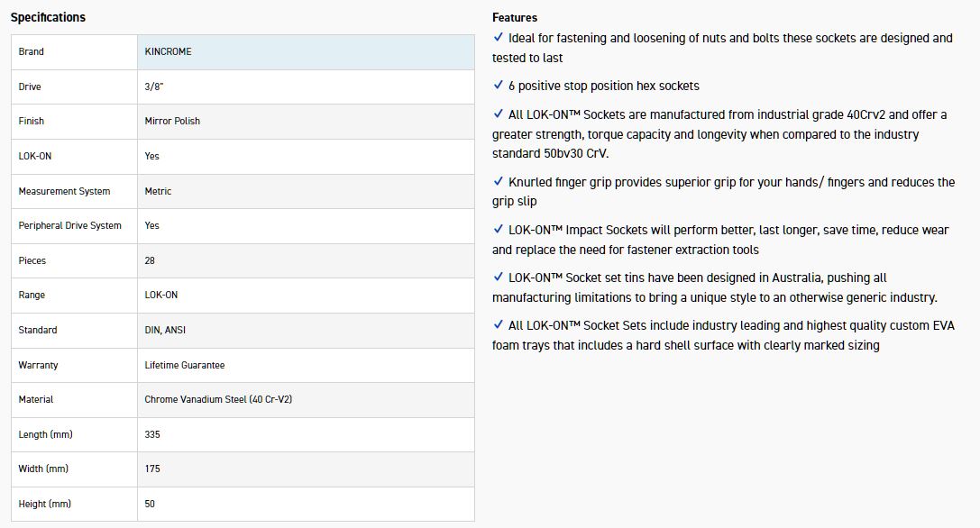Viewport: 980px width, 528px height.
Task: Click the checkmark beside "Ideal for fastening" feature
Action: [x=499, y=38]
